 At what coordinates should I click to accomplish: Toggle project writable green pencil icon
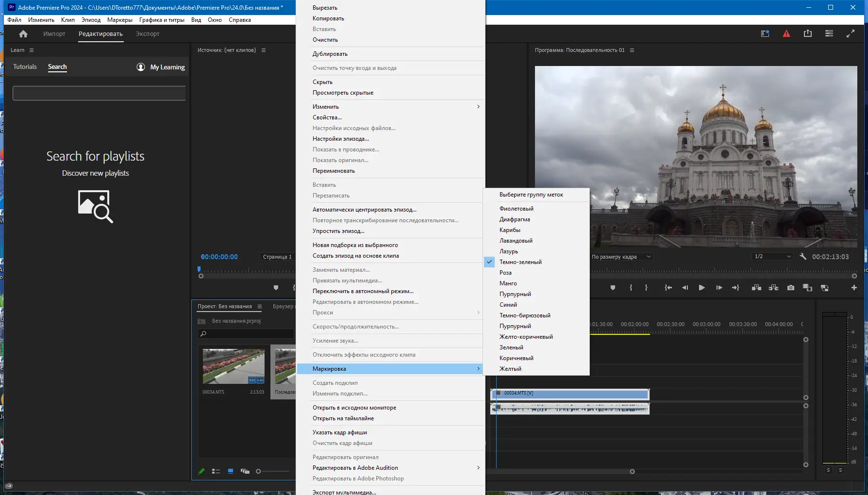point(201,471)
